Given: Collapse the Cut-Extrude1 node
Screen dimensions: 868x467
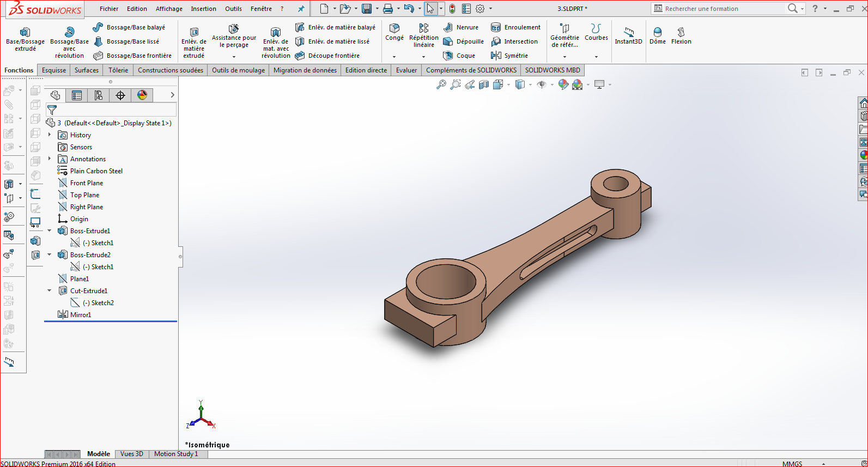Looking at the screenshot, I should coord(50,290).
